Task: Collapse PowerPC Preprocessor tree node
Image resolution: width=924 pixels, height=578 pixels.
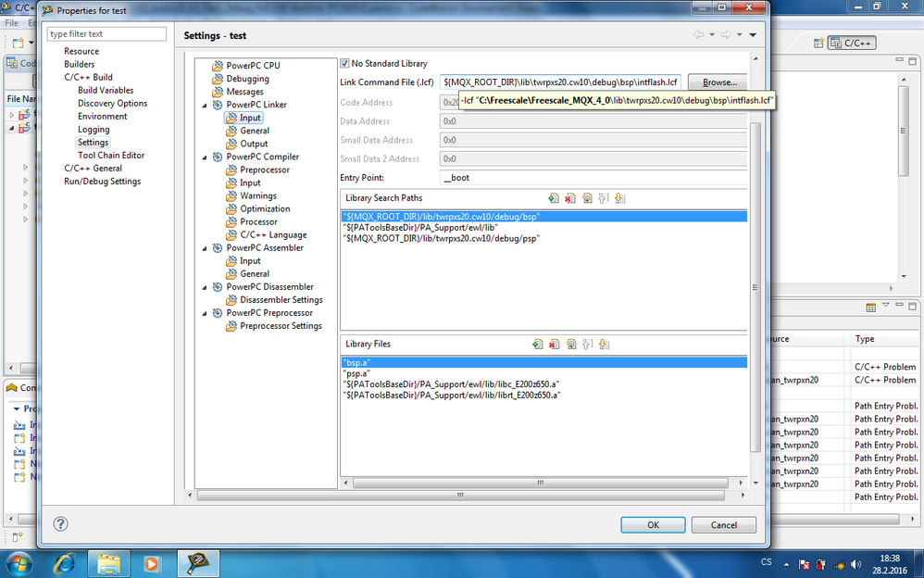Action: pyautogui.click(x=205, y=313)
